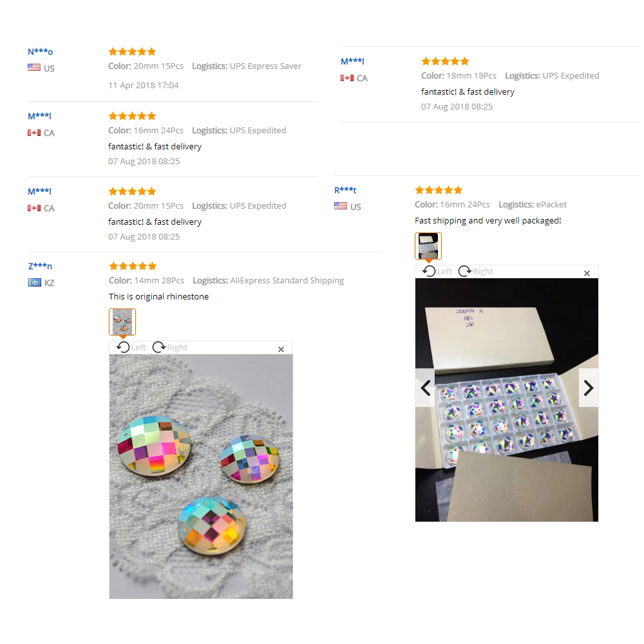
Task: Open reviewer N***o profile link
Action: 40,52
